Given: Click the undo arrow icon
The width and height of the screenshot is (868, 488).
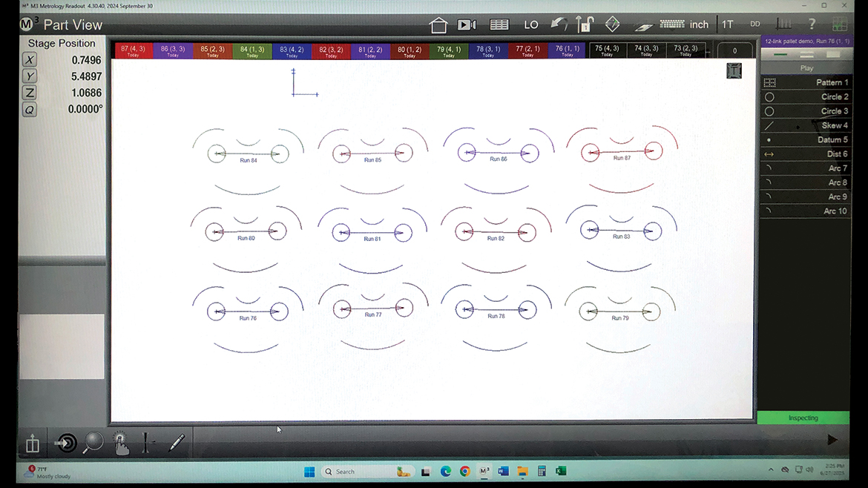Looking at the screenshot, I should [x=559, y=24].
